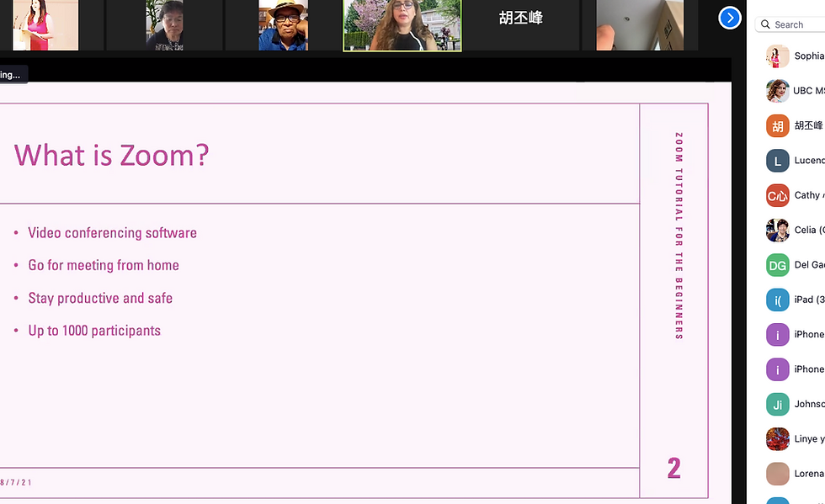Click Linye's red foliage avatar
825x504 pixels.
[x=777, y=439]
